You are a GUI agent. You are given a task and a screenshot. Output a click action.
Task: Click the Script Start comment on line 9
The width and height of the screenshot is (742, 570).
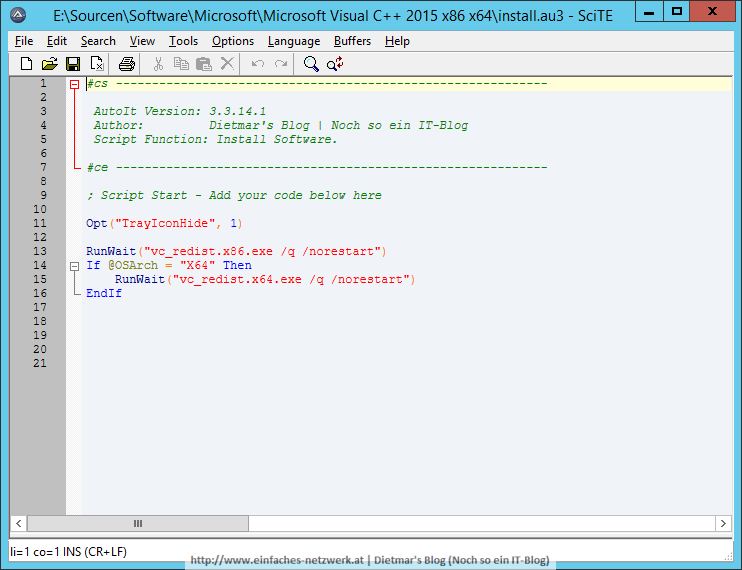coord(234,195)
